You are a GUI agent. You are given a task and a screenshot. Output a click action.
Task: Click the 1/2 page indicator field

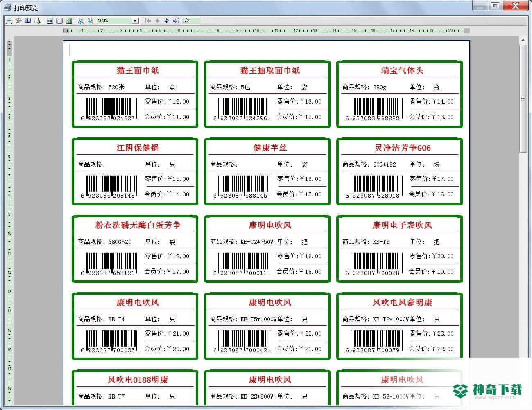click(x=190, y=20)
